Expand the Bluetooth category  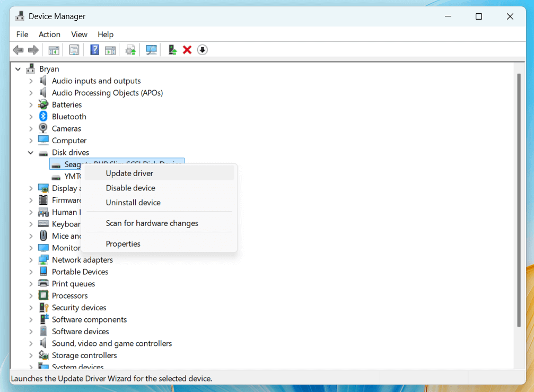31,116
